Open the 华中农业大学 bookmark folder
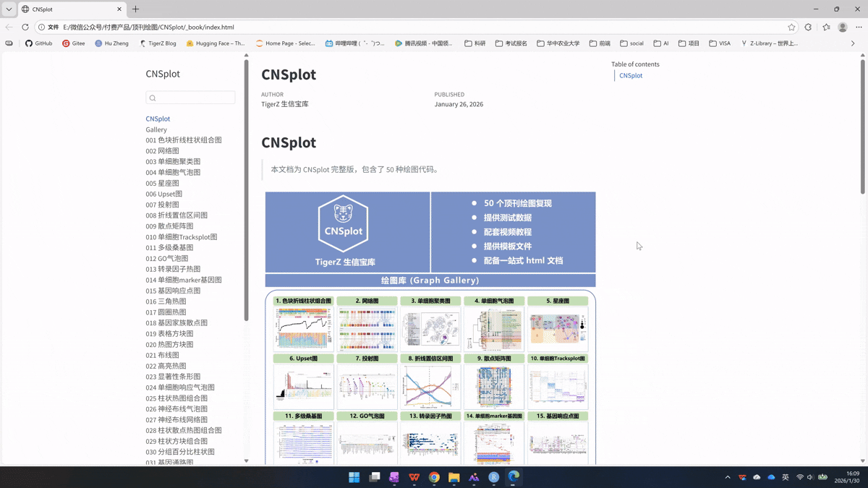 (558, 43)
